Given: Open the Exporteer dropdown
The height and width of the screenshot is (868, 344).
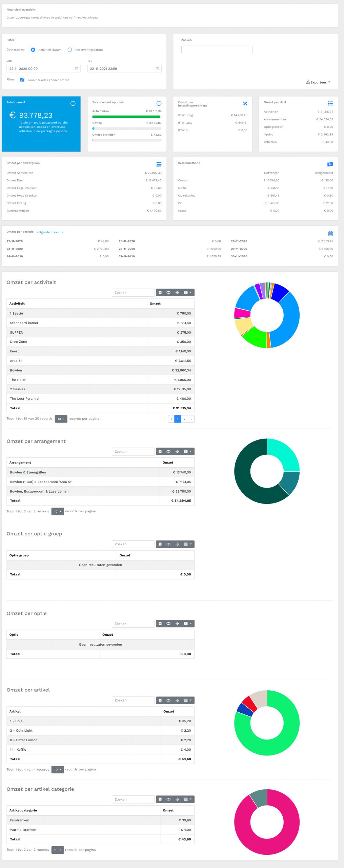Looking at the screenshot, I should tap(318, 82).
